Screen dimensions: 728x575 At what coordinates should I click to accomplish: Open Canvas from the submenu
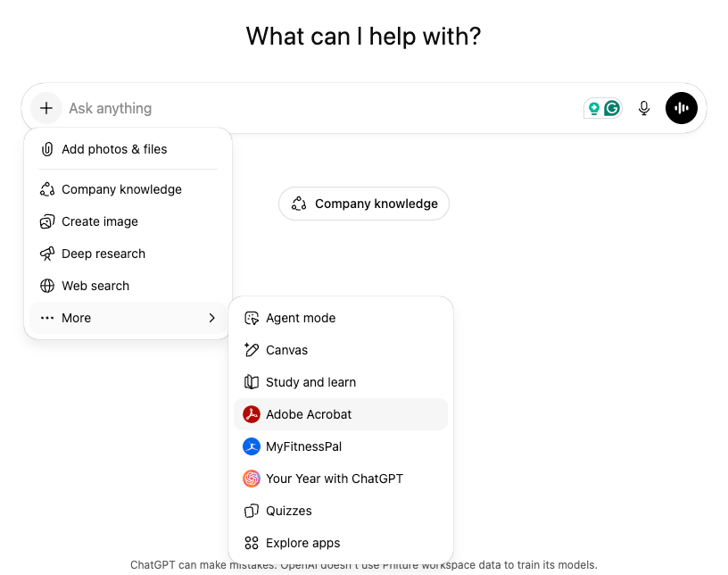pos(286,350)
